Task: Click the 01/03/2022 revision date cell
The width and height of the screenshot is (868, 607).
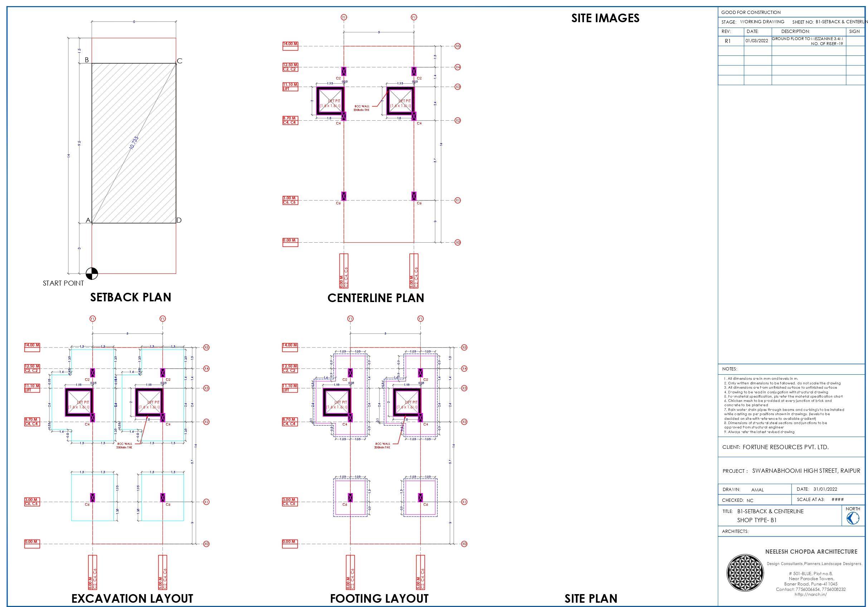Action: (756, 41)
